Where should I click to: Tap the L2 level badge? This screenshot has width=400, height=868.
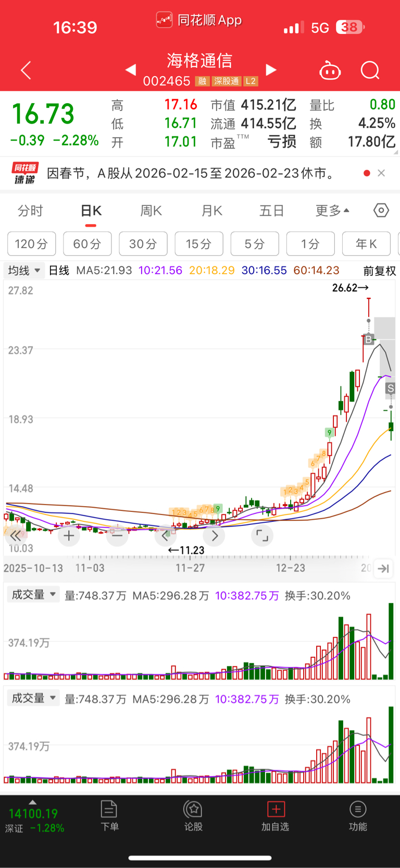point(251,81)
